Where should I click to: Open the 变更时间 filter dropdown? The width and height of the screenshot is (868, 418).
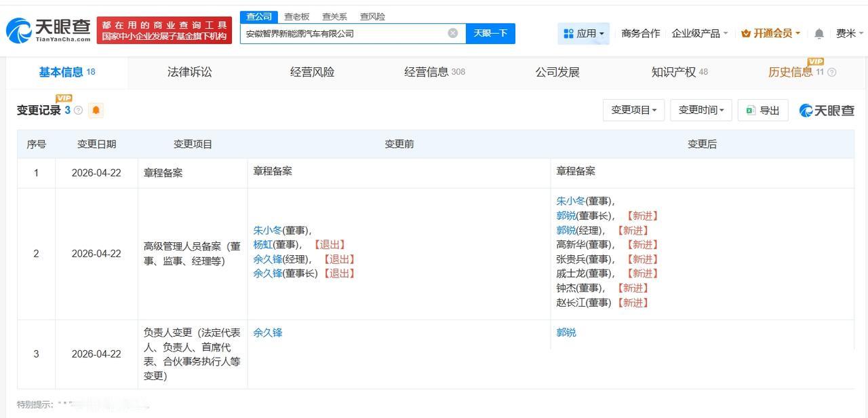pos(701,110)
